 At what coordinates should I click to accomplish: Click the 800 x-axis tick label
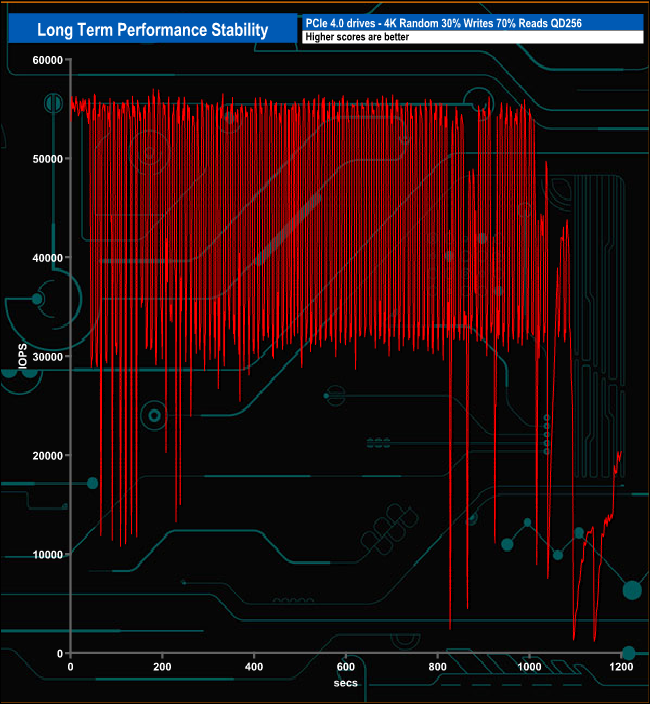pyautogui.click(x=438, y=667)
